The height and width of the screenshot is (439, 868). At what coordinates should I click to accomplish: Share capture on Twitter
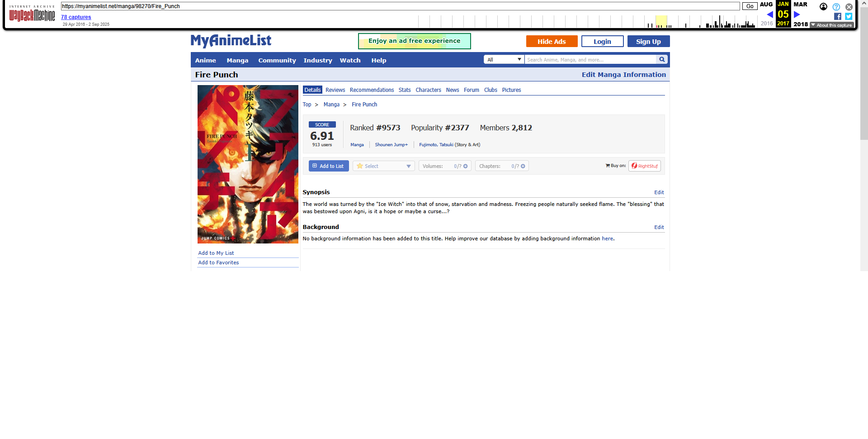pyautogui.click(x=849, y=16)
